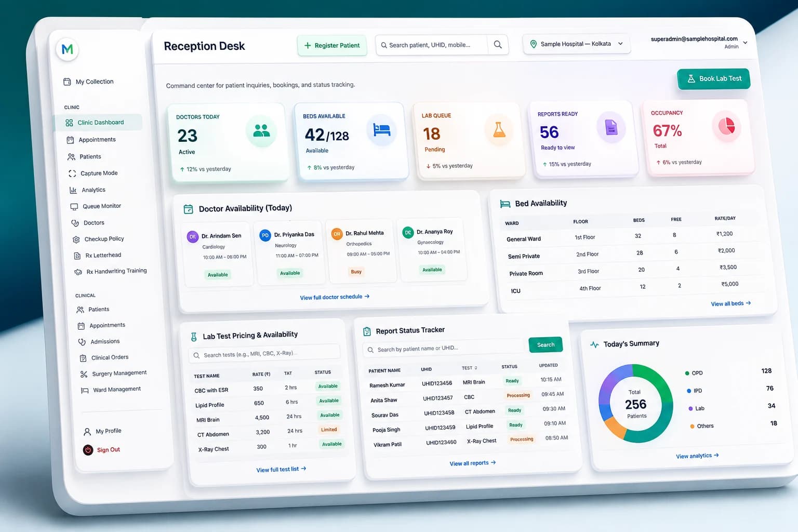This screenshot has width=798, height=532.
Task: Click the magnifier icon in patient search
Action: pos(498,45)
